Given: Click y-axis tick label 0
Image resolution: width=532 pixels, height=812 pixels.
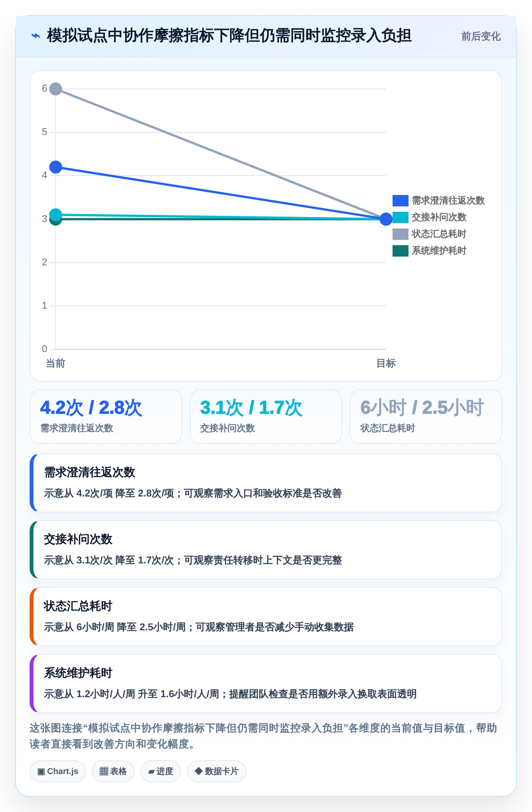Looking at the screenshot, I should point(44,349).
